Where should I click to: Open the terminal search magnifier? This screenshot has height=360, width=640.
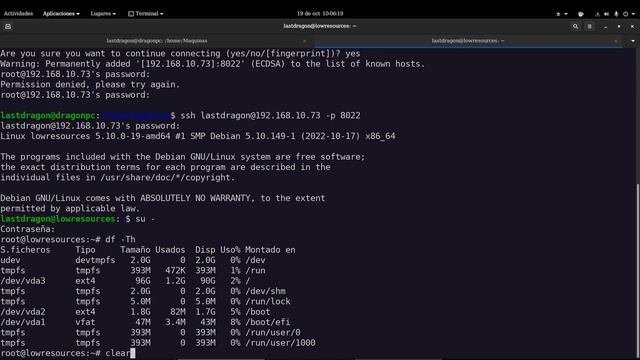coord(576,27)
